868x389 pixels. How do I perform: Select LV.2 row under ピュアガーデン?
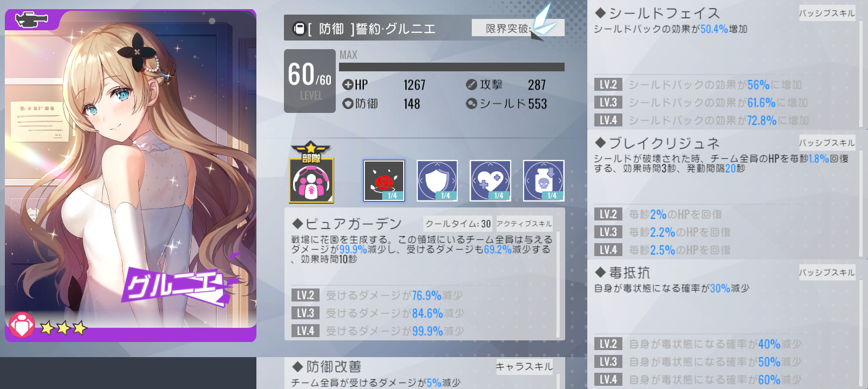point(423,295)
